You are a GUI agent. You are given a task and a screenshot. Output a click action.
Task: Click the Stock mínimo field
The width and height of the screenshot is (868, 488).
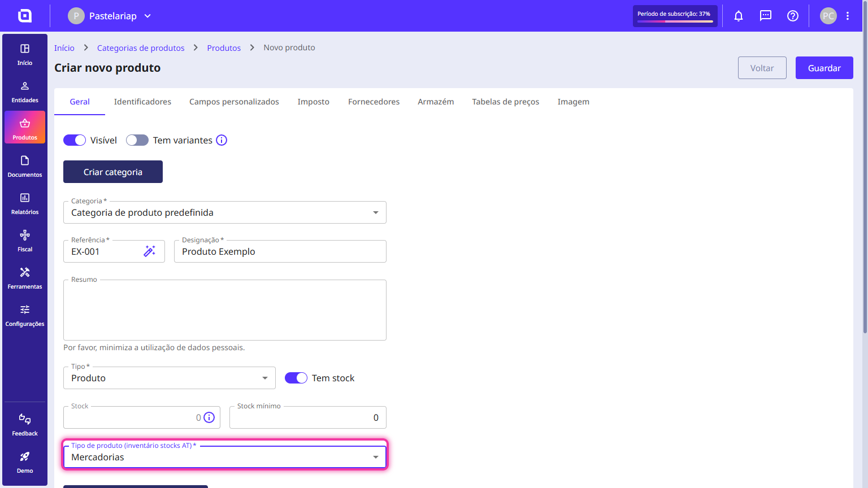point(308,417)
